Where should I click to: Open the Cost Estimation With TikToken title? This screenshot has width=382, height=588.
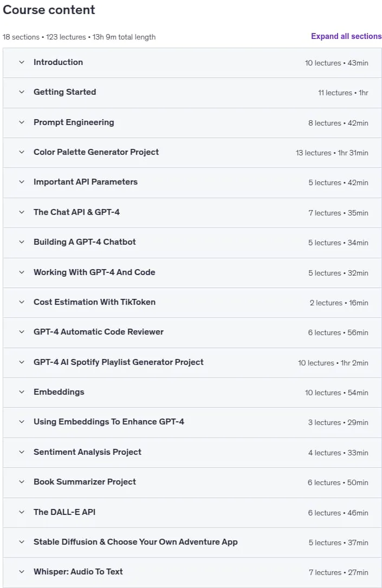tap(95, 302)
